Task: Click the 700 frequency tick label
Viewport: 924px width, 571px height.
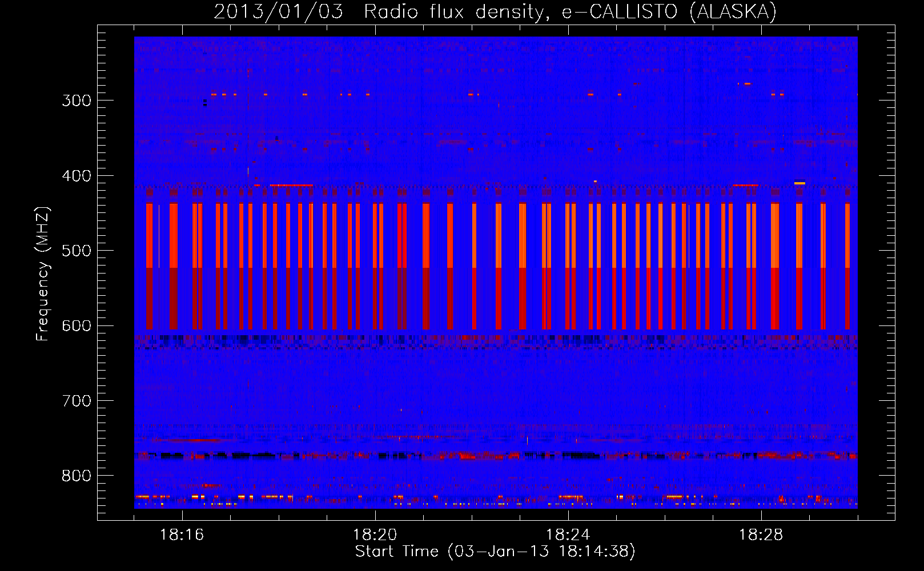Action: 77,401
